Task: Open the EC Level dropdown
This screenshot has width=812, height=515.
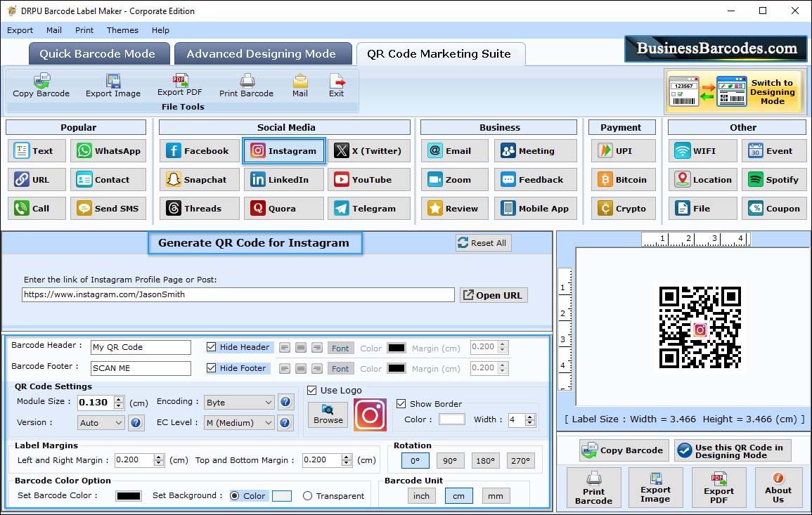Action: coord(239,423)
